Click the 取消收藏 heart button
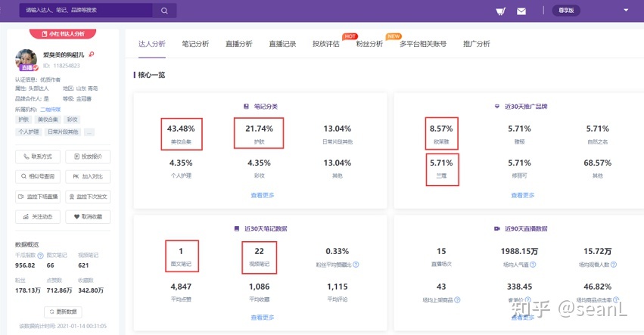The image size is (644, 335). [88, 217]
